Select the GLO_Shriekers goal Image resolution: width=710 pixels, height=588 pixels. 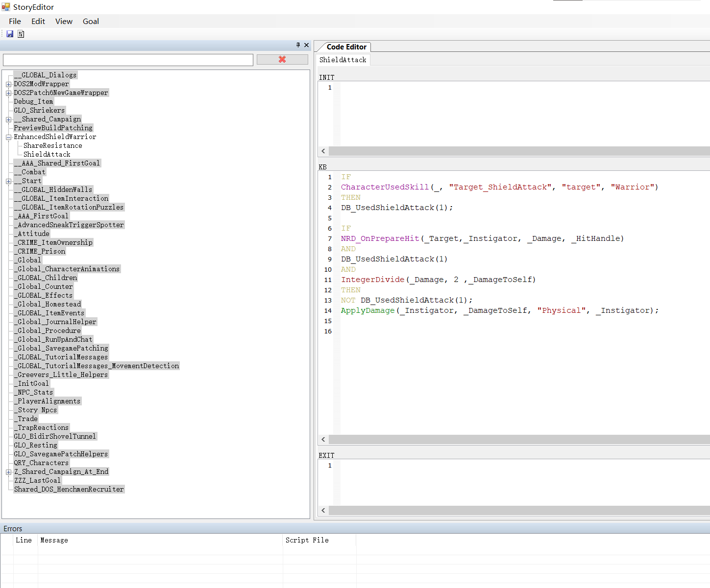coord(39,110)
